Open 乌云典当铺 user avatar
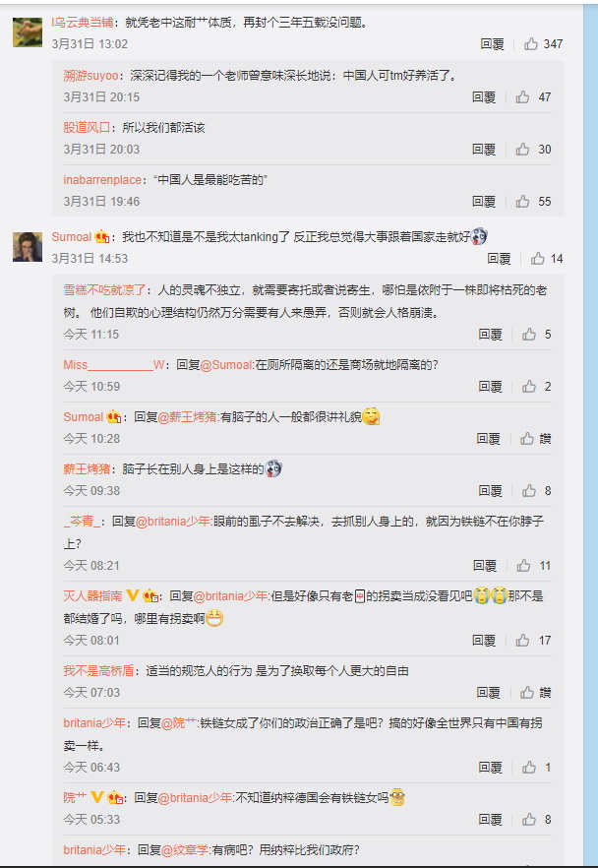This screenshot has width=598, height=868. tap(28, 32)
